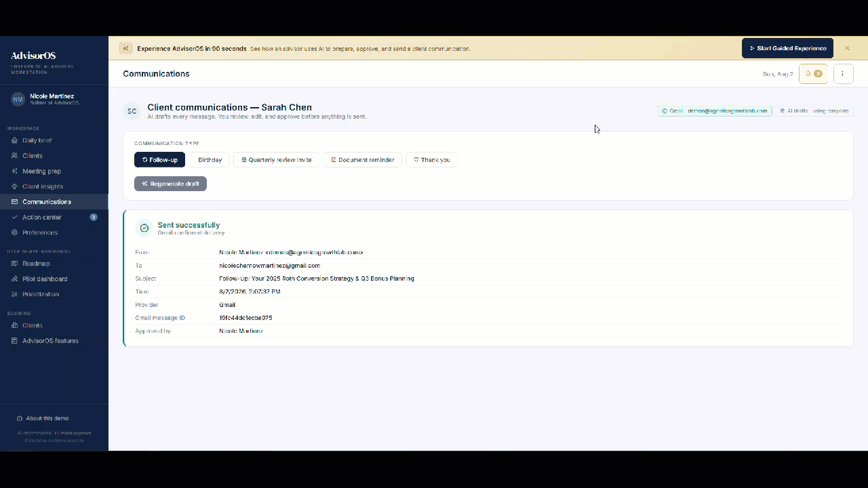Image resolution: width=868 pixels, height=488 pixels.
Task: Click the From sender address
Action: point(291,252)
